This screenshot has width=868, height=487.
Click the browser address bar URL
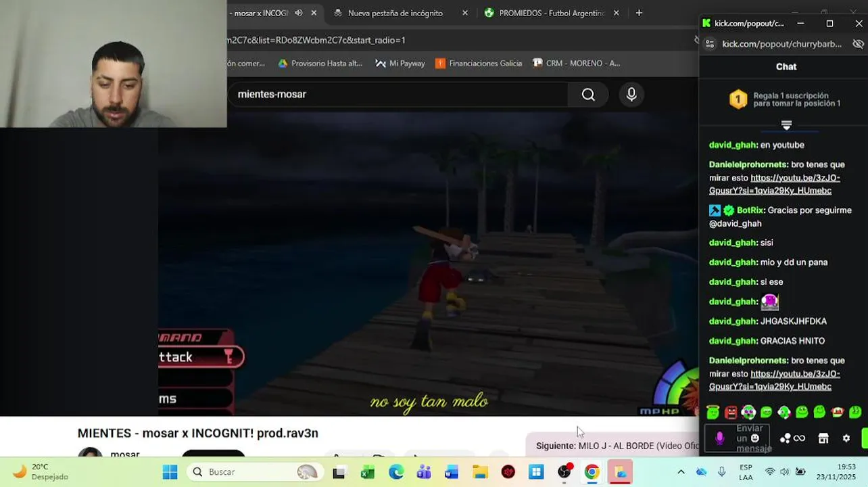(316, 40)
